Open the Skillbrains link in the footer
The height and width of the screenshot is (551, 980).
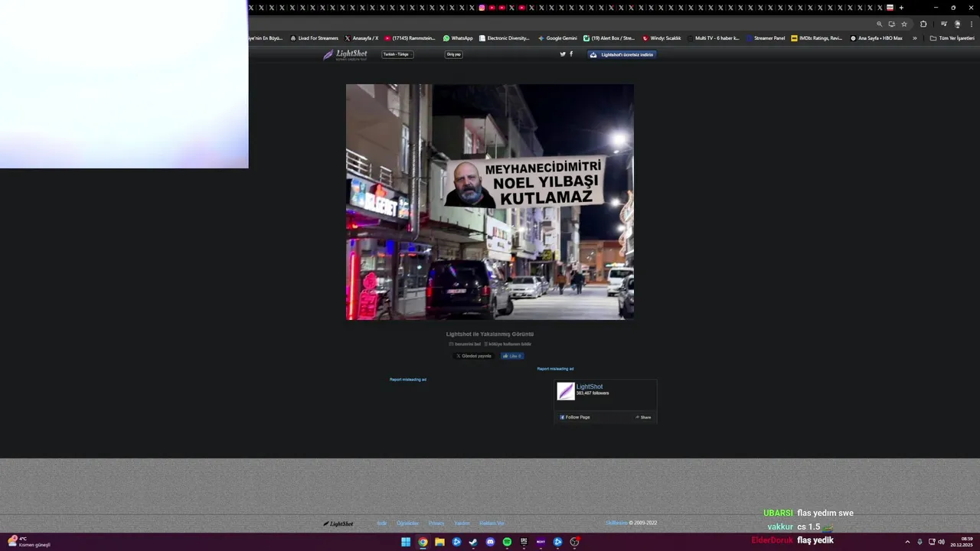[616, 523]
